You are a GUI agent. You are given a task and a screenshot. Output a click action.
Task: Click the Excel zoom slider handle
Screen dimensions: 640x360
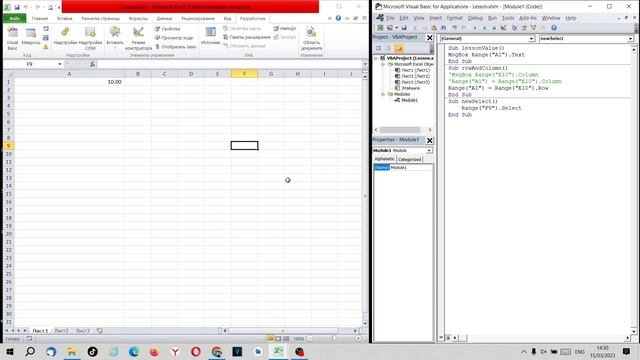click(333, 338)
